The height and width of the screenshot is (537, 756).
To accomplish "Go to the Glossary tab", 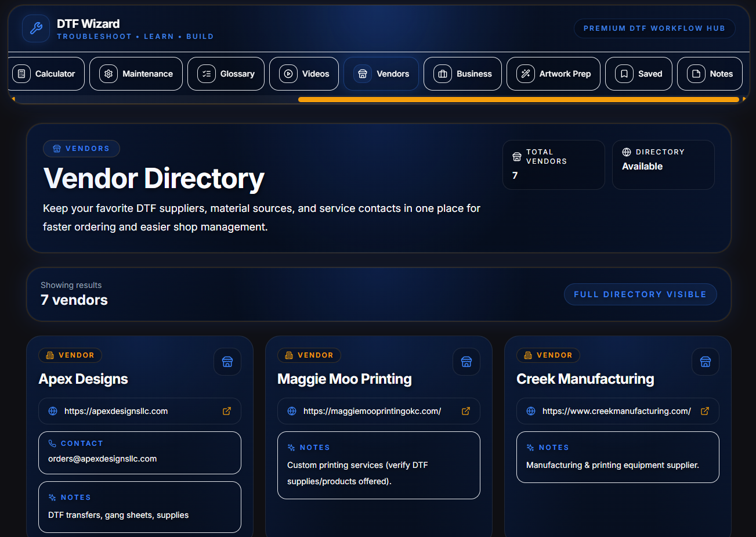I will coord(226,74).
